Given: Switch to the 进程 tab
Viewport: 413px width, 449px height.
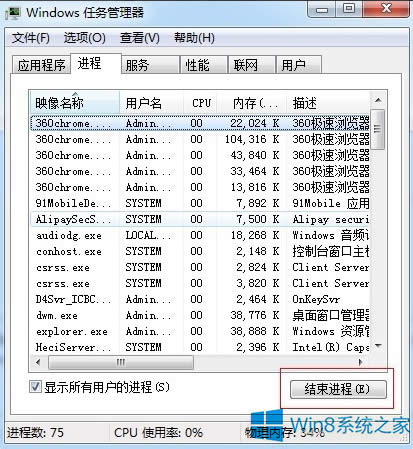Looking at the screenshot, I should point(96,63).
